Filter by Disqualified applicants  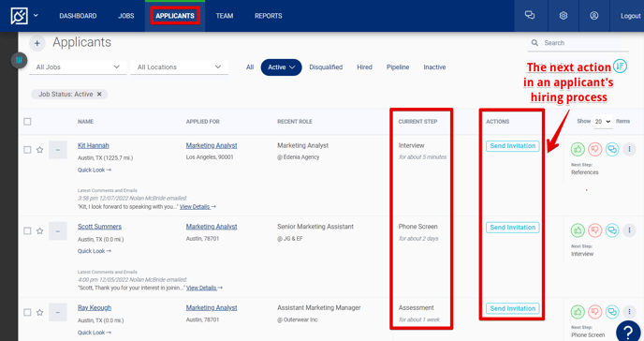pyautogui.click(x=326, y=67)
